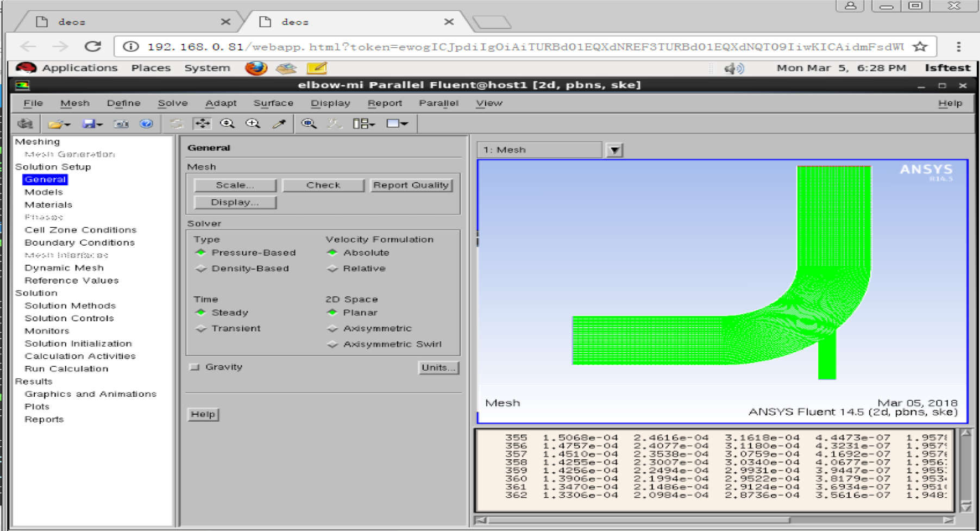Open Chrome's three-dot menu
Image resolution: width=980 pixels, height=531 pixels.
coord(959,47)
